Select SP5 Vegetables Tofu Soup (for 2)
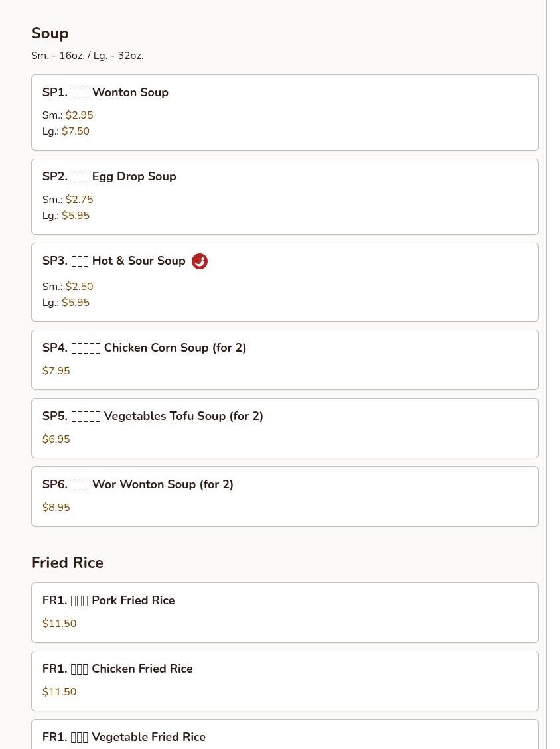This screenshot has width=560, height=749. [285, 428]
